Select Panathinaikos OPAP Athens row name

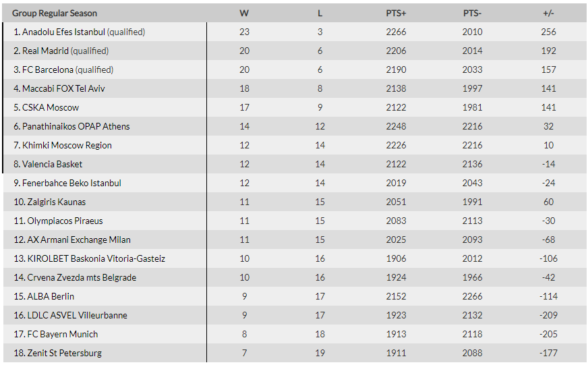coord(76,126)
